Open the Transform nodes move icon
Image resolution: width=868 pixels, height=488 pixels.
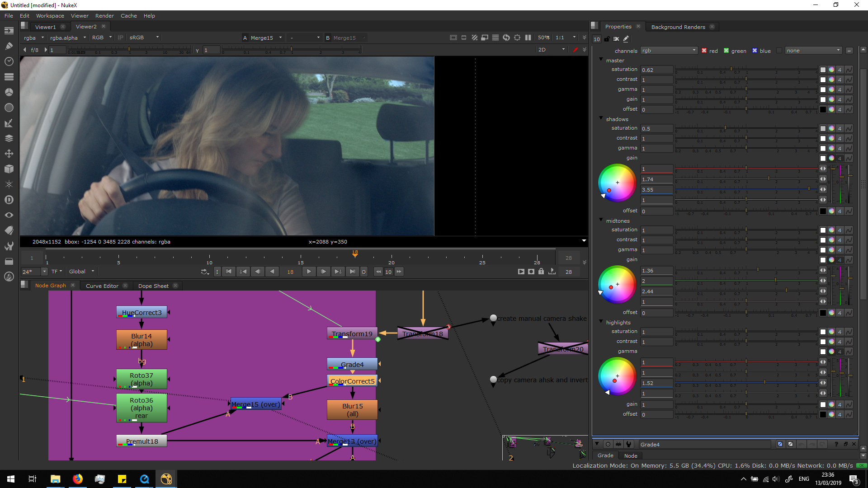[x=9, y=154]
